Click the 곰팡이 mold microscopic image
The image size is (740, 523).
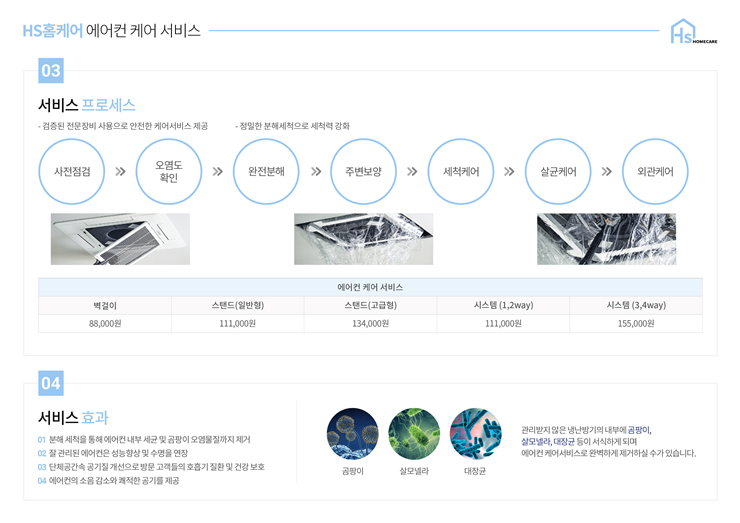(x=353, y=433)
